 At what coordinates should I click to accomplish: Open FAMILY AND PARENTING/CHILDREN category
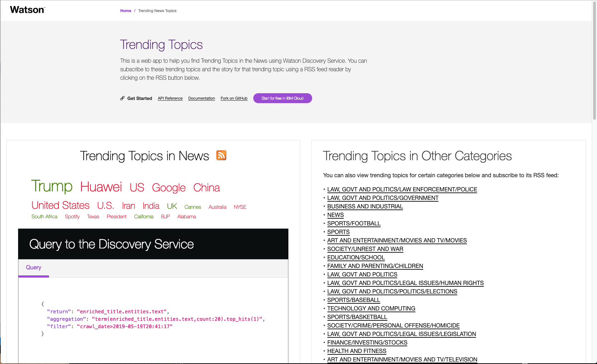point(375,266)
